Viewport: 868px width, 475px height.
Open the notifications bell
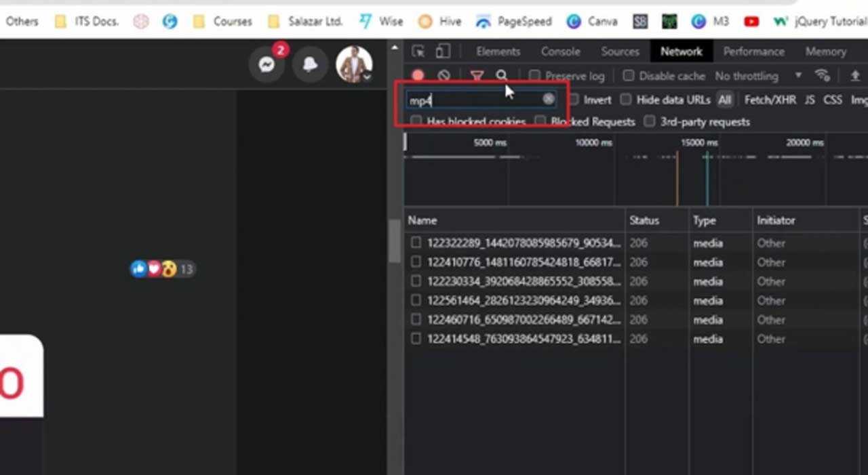pyautogui.click(x=310, y=64)
